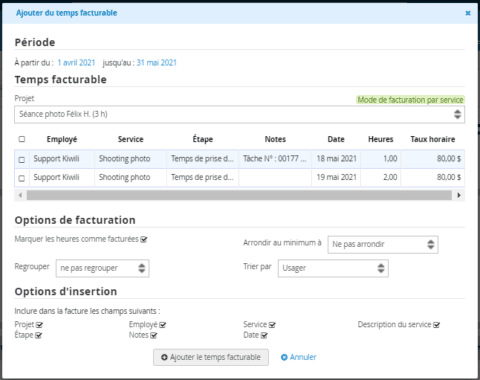Click the Heures column header
Image resolution: width=480 pixels, height=380 pixels.
tap(381, 139)
